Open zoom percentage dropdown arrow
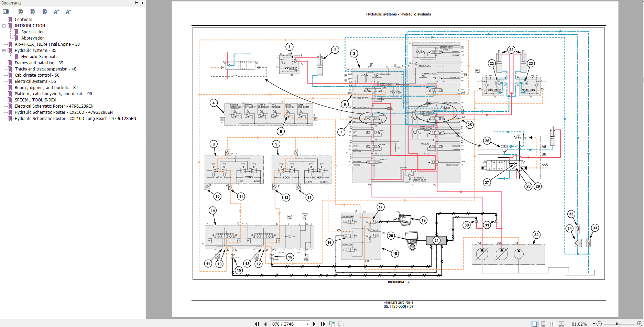 tap(593, 324)
